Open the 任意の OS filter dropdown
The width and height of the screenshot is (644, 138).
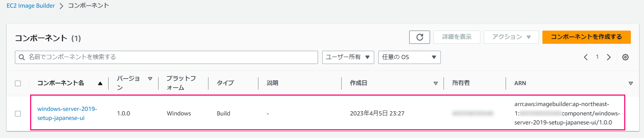410,57
